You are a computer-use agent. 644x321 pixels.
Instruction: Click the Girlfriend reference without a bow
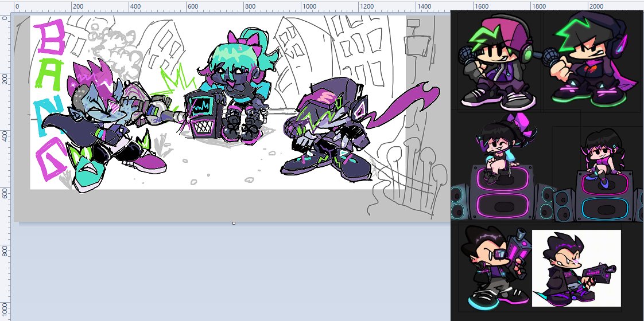pyautogui.click(x=603, y=158)
